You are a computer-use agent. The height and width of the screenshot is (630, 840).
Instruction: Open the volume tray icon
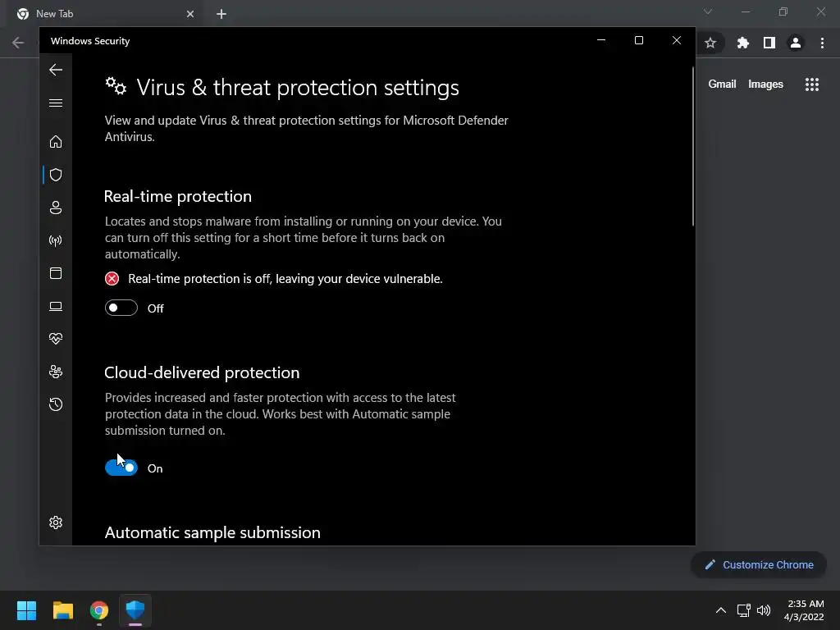coord(764,610)
